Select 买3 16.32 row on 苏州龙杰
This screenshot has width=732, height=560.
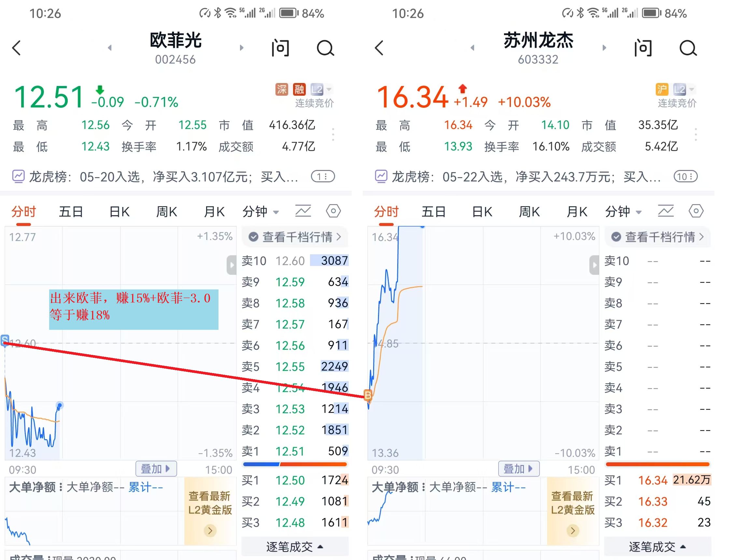[x=658, y=523]
